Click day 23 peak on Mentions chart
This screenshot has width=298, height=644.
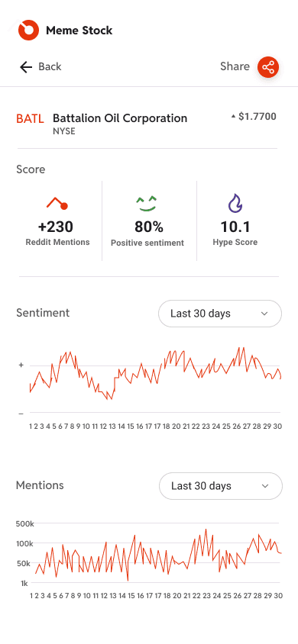coord(206,530)
